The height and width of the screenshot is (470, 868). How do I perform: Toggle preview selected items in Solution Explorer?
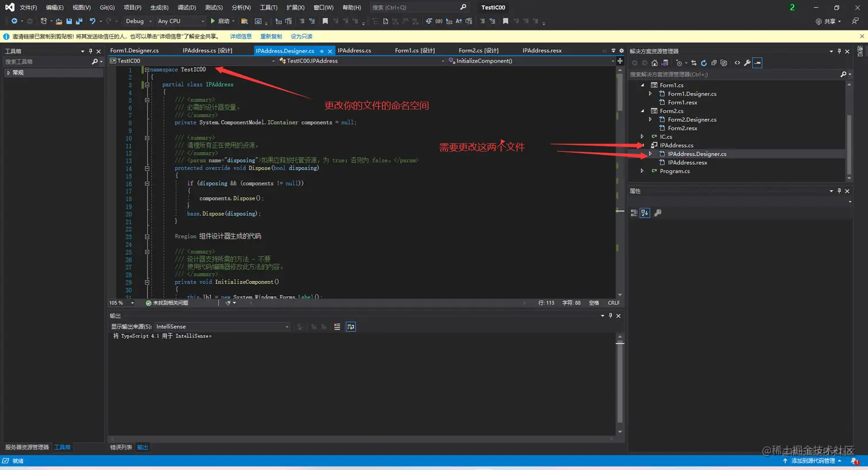click(x=758, y=63)
